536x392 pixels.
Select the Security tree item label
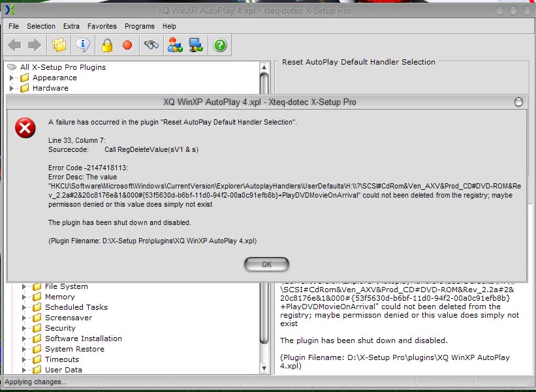tap(60, 328)
